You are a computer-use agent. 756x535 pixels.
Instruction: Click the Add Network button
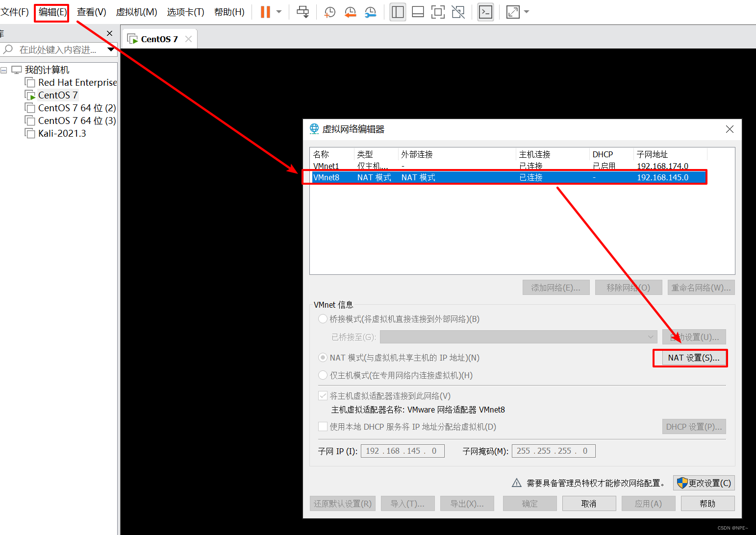[556, 288]
